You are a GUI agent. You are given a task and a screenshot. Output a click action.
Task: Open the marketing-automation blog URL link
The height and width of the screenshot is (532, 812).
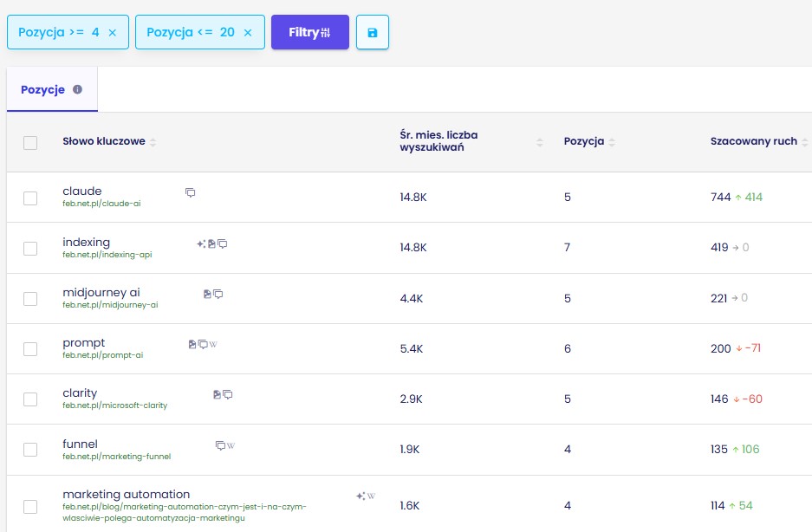(x=185, y=512)
